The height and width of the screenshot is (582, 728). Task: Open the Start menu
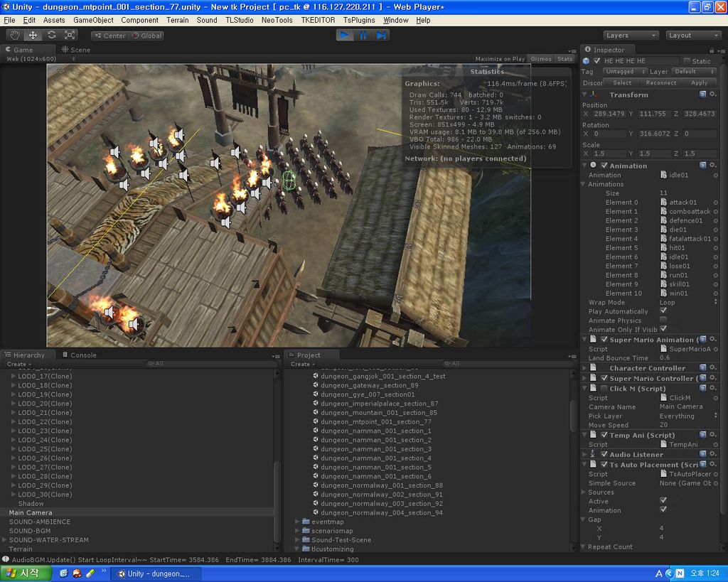26,573
